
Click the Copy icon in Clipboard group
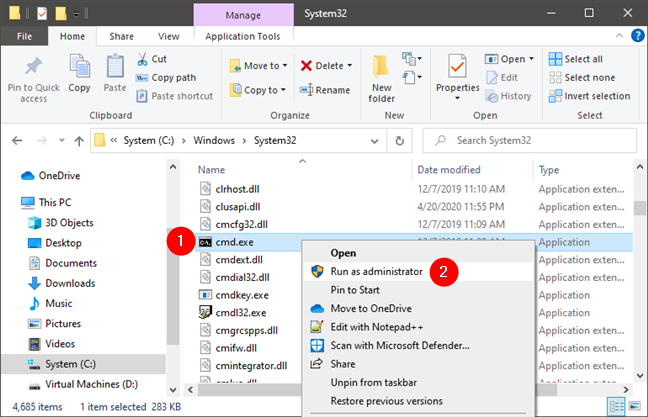click(79, 66)
